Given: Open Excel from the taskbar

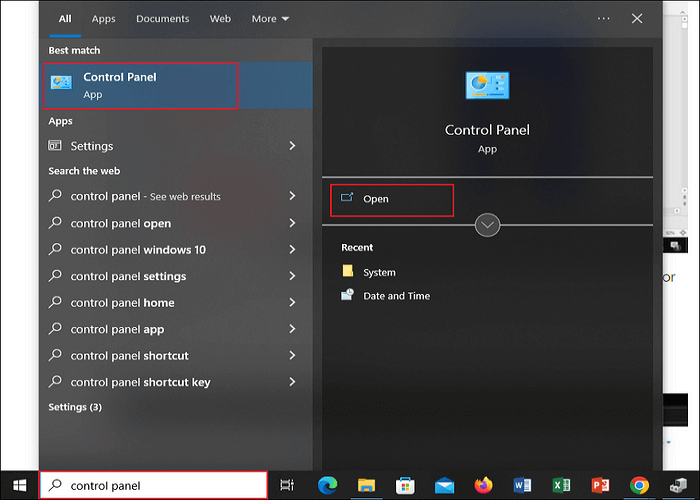Looking at the screenshot, I should (x=561, y=485).
